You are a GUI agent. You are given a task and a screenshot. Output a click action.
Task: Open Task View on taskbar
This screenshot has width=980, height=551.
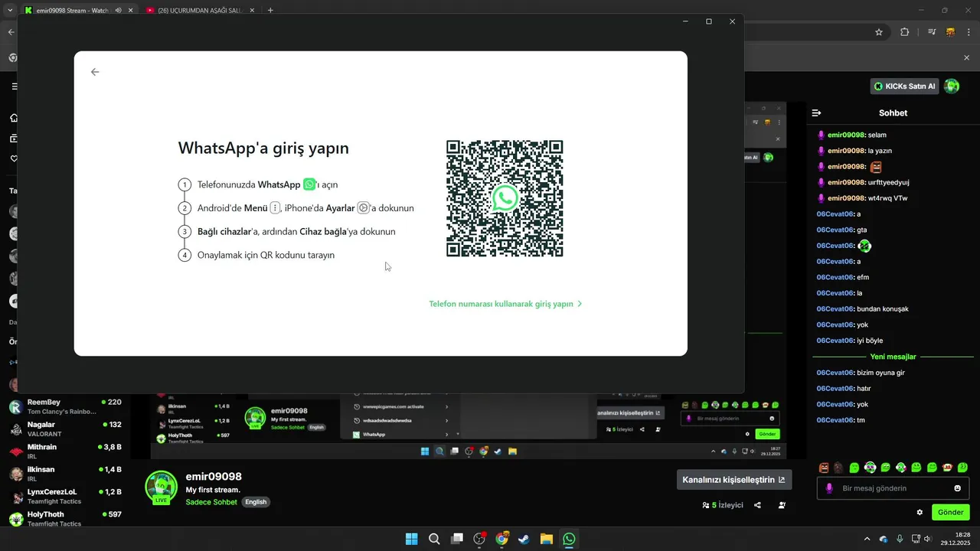[456, 539]
